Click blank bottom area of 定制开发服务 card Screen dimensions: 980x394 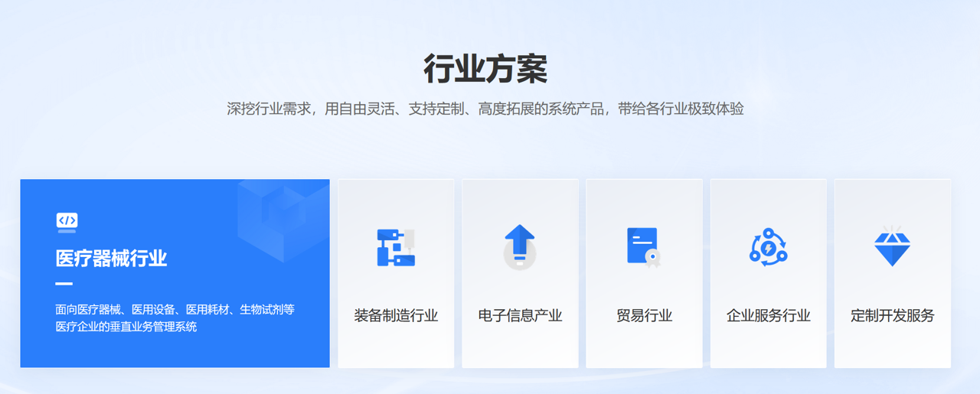[892, 350]
